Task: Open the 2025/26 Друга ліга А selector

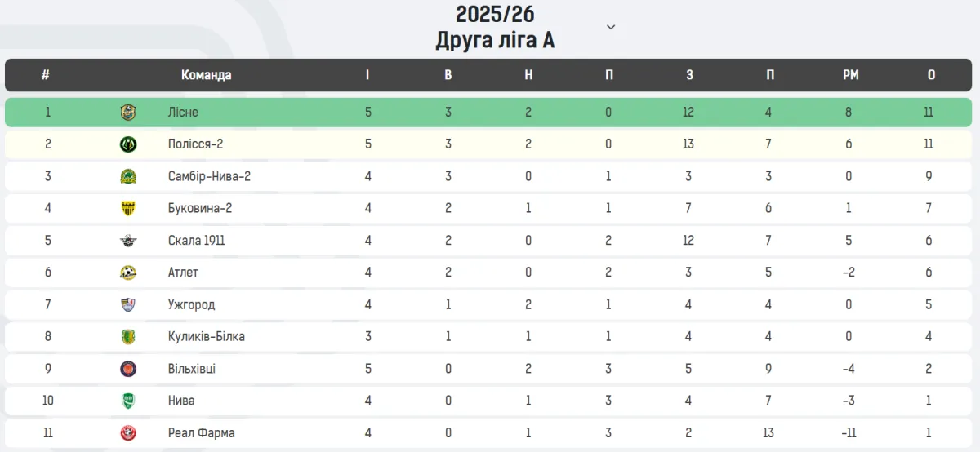Action: (495, 27)
